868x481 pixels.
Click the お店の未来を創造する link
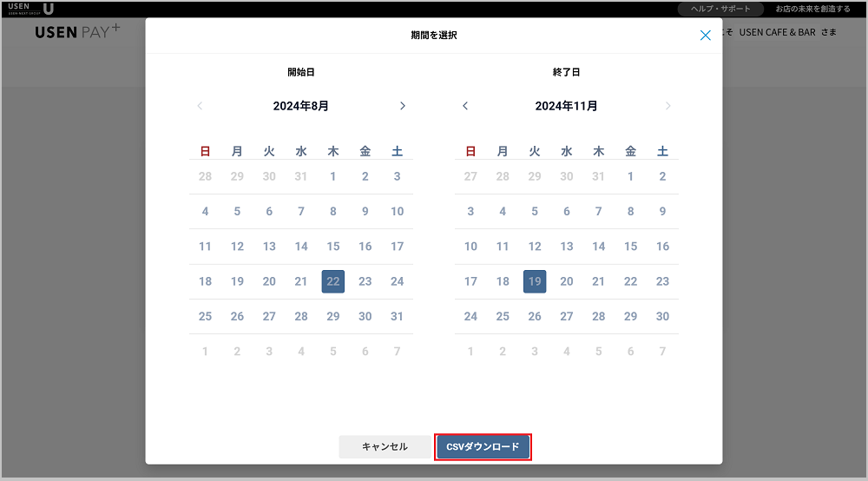point(812,9)
